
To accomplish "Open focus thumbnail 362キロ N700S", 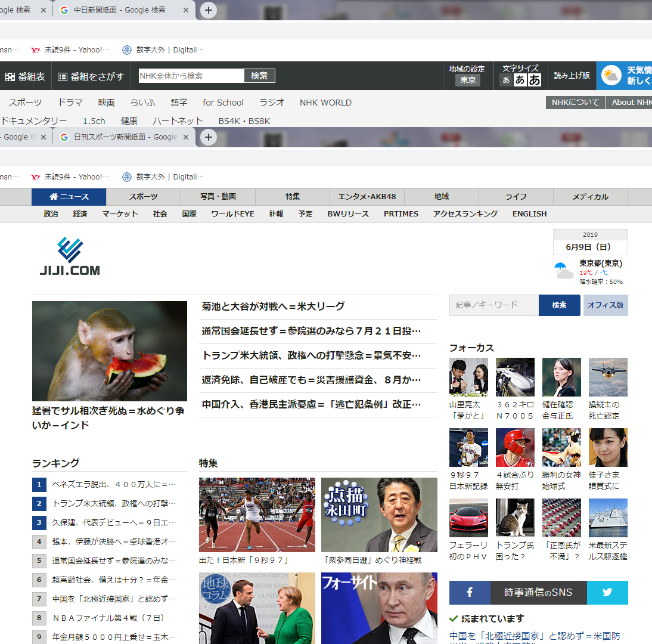I will click(515, 377).
